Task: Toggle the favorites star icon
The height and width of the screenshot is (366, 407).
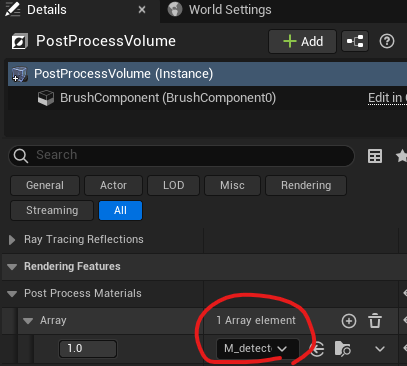Action: [x=401, y=156]
